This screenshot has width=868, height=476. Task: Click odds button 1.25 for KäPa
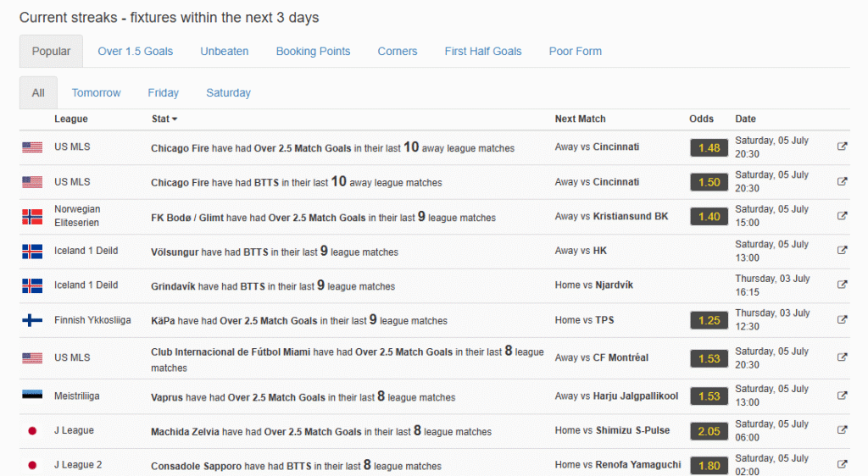(x=709, y=320)
